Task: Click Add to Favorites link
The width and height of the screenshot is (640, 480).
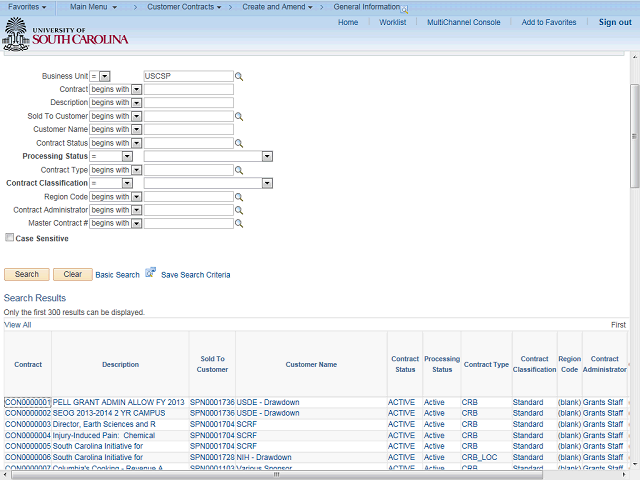Action: point(549,22)
